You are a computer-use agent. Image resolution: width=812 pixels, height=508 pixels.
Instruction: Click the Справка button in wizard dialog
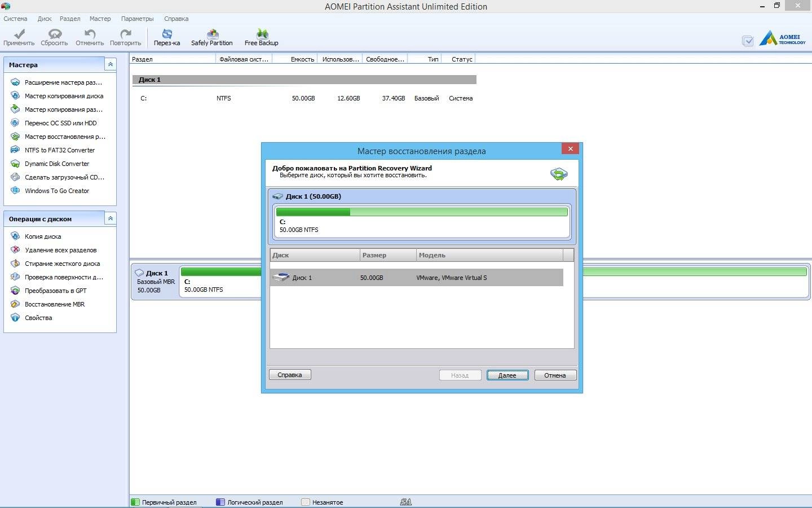coord(290,375)
